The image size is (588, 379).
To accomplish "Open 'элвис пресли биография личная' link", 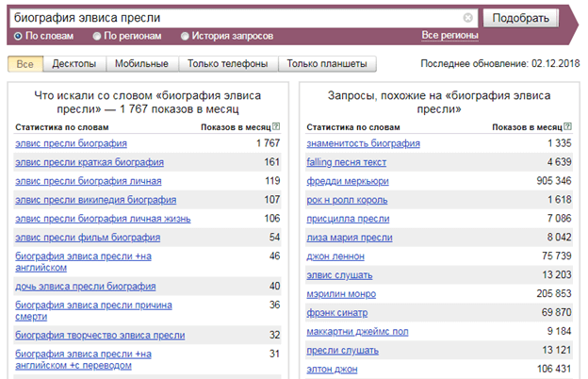I will pyautogui.click(x=89, y=181).
